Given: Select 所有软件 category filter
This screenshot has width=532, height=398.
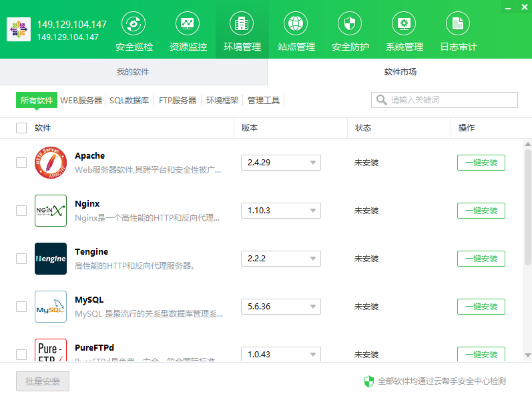Looking at the screenshot, I should pos(37,100).
